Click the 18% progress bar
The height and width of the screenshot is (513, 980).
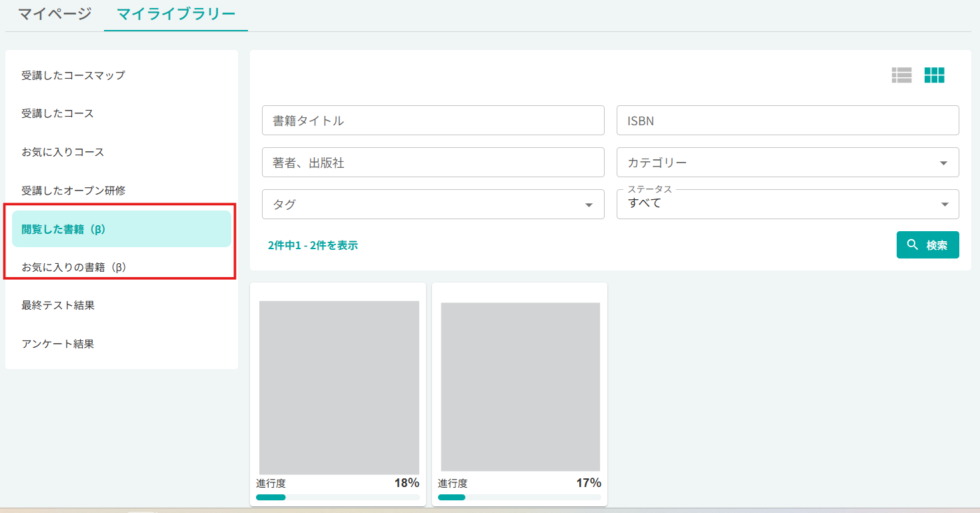point(337,497)
